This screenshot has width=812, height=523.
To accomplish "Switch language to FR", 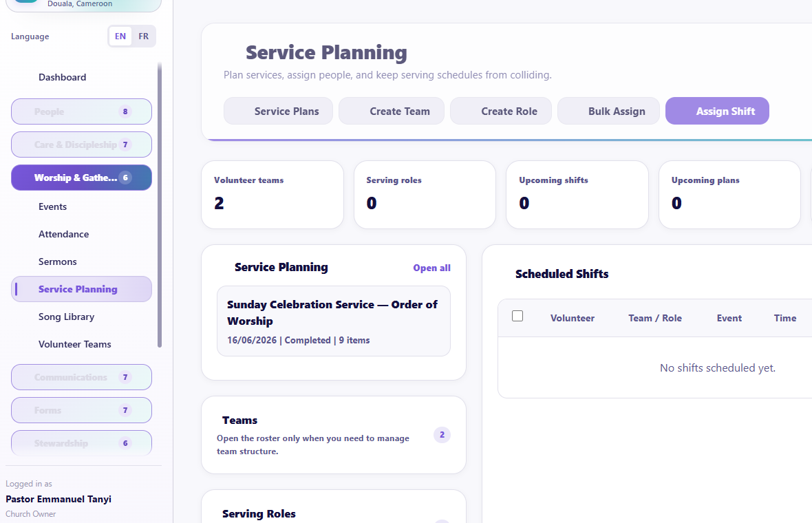I will (x=143, y=36).
